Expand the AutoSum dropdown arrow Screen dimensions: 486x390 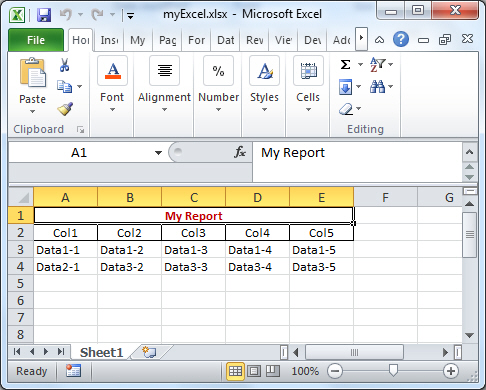360,64
